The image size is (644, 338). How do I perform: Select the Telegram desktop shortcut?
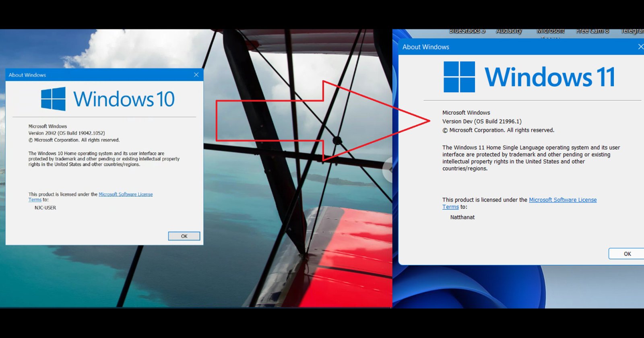point(632,31)
